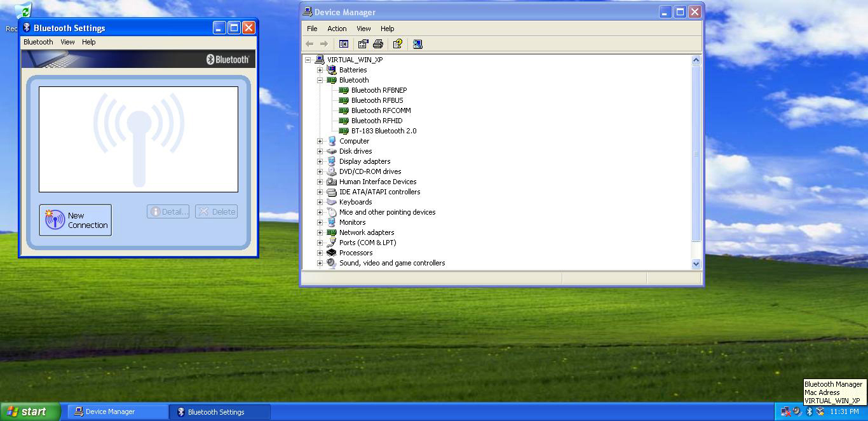868x421 pixels.
Task: Collapse the Bluetooth node
Action: pyautogui.click(x=320, y=80)
